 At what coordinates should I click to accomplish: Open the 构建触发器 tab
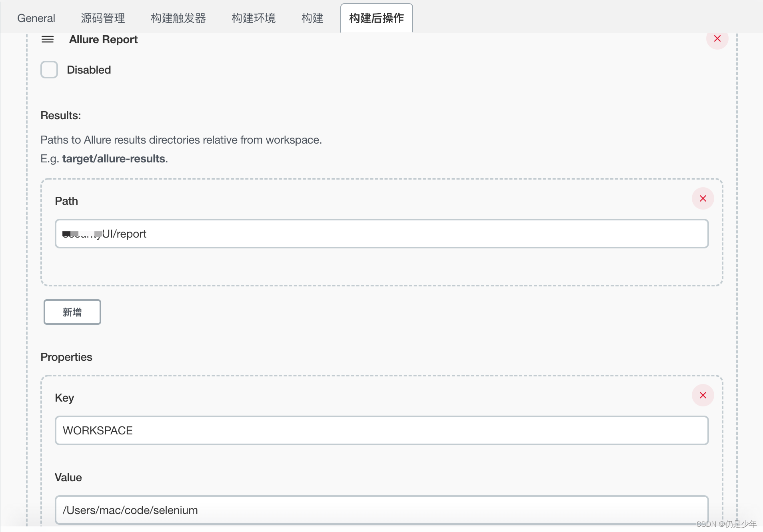(178, 18)
